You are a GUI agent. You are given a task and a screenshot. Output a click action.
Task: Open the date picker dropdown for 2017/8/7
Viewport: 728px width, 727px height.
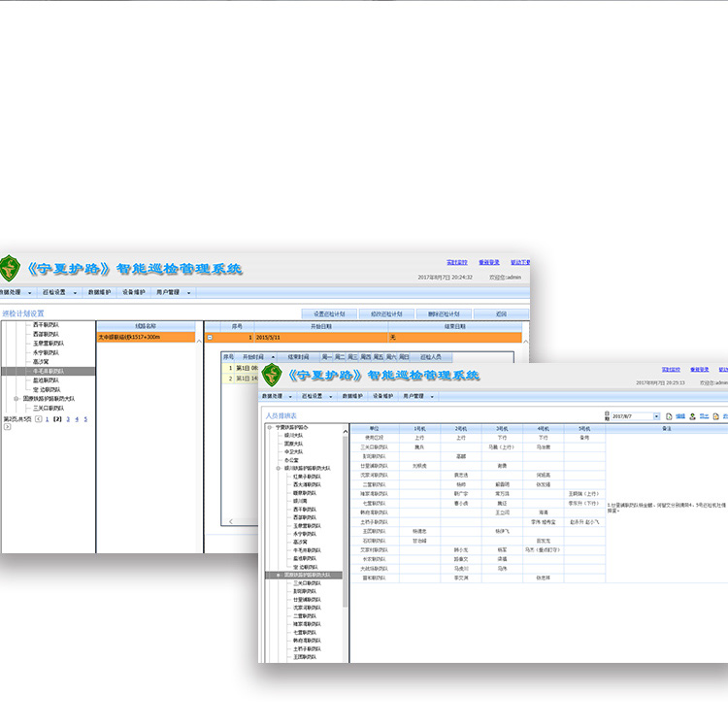(x=656, y=416)
